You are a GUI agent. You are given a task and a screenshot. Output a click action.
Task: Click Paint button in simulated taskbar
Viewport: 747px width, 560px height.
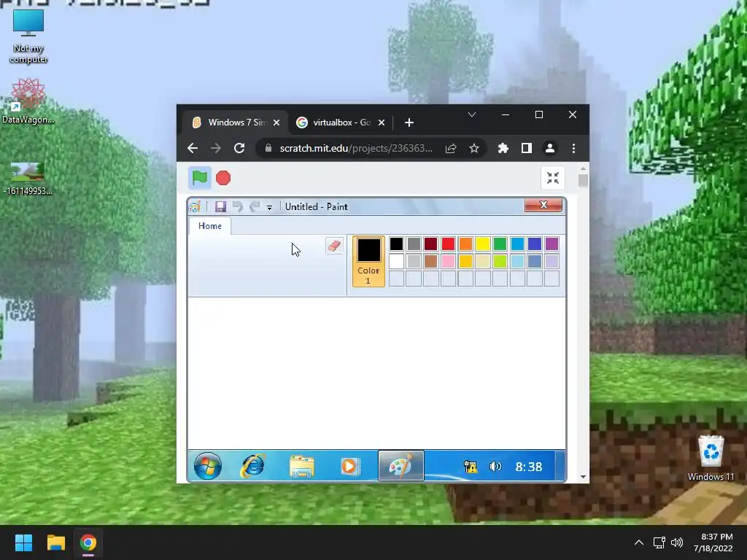click(x=400, y=466)
